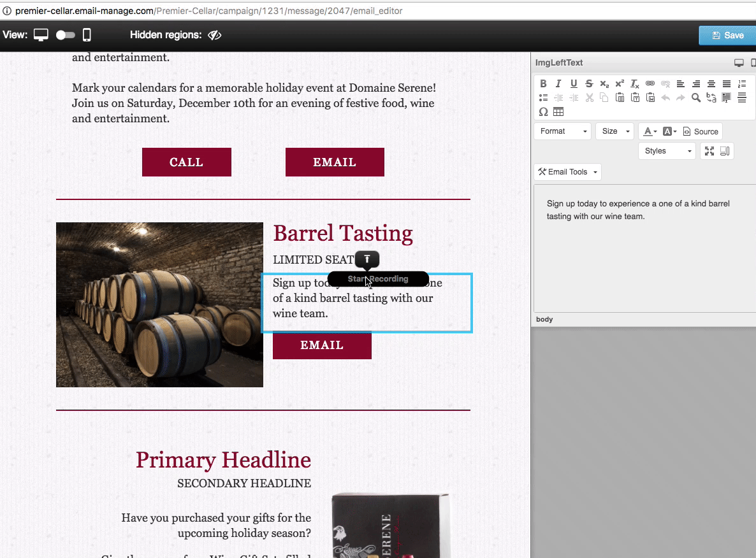Paste from Word
This screenshot has height=558, width=756.
coord(650,98)
